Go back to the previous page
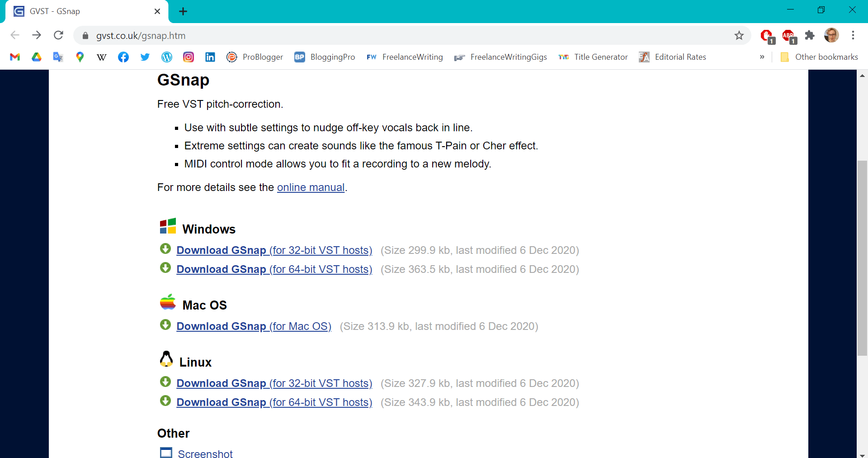 pyautogui.click(x=15, y=35)
